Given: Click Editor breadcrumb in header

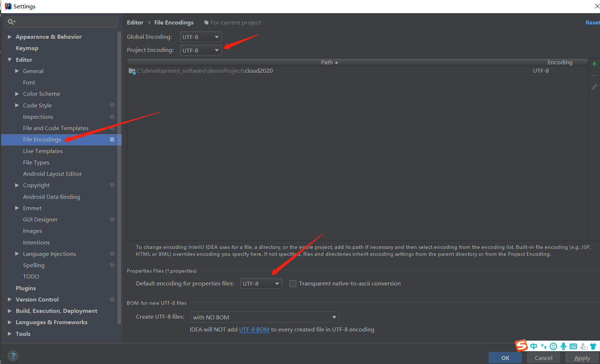Looking at the screenshot, I should click(x=135, y=23).
